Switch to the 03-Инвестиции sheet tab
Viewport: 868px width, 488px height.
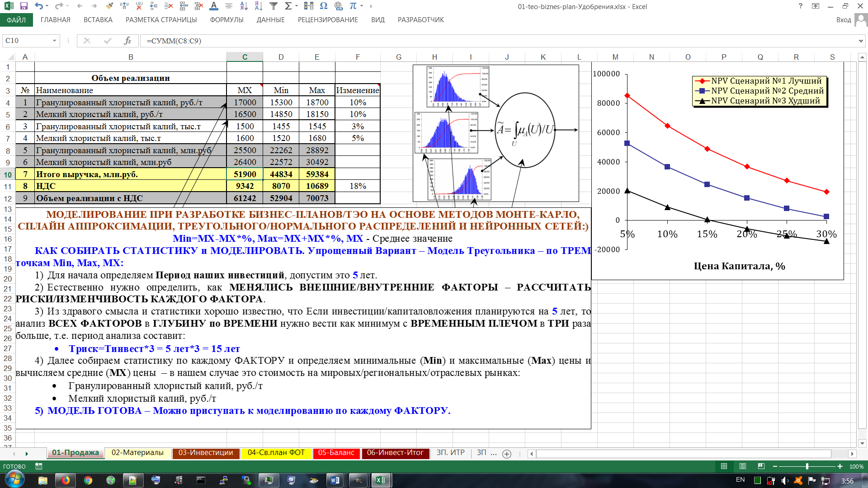(206, 453)
